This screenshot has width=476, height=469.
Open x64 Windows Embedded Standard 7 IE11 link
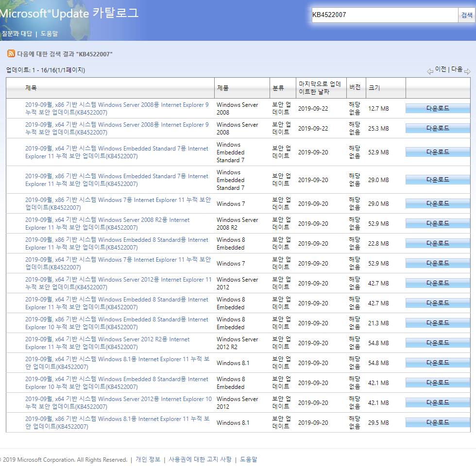(x=117, y=152)
